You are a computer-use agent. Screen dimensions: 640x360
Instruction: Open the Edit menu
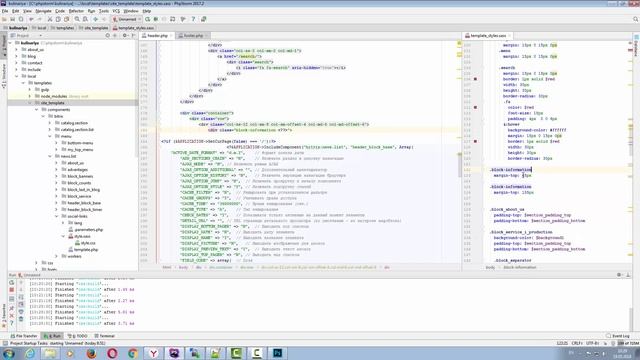(16, 11)
